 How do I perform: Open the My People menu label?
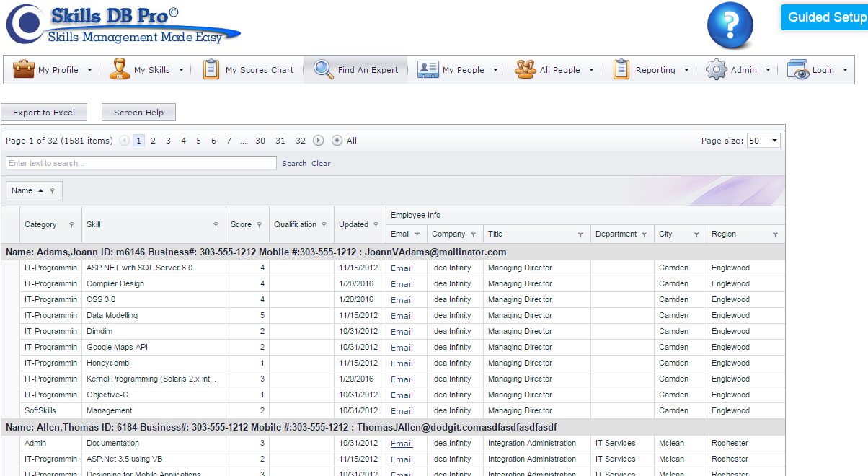[464, 70]
